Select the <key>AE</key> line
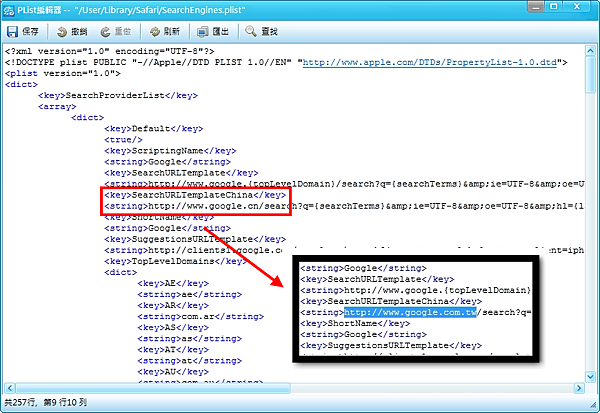The image size is (600, 413). point(173,284)
